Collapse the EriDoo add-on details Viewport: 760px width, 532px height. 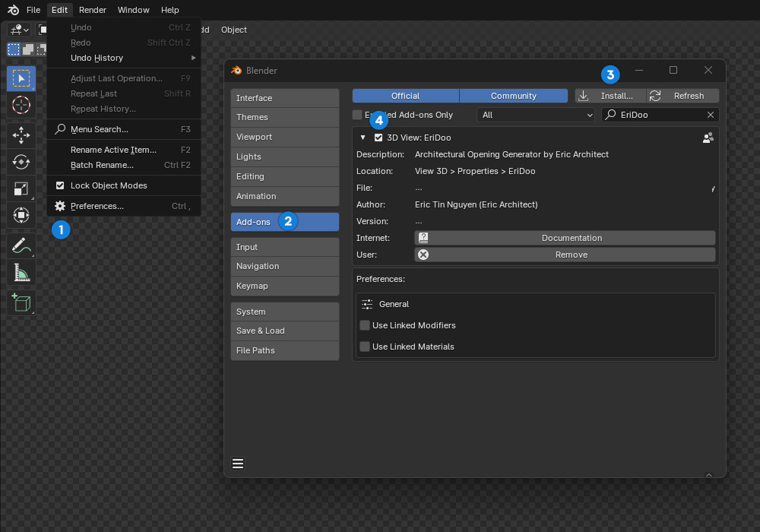[363, 138]
